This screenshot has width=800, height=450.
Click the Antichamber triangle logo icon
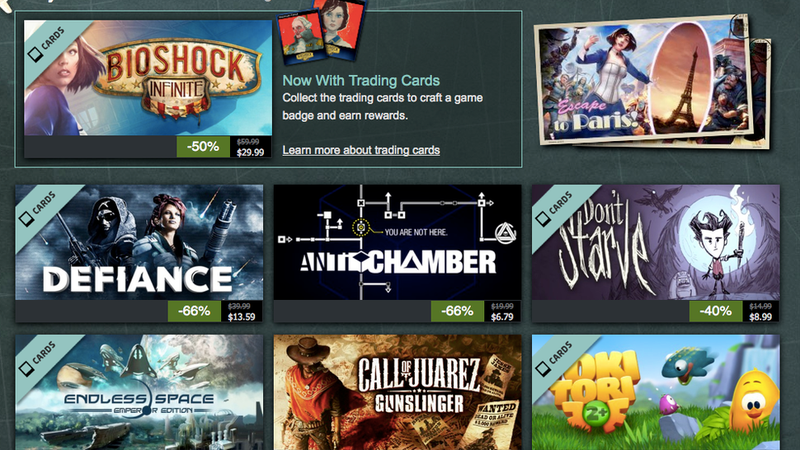(505, 234)
